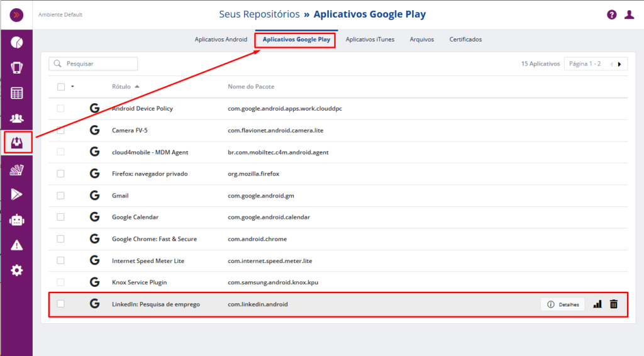Check the Google Calendar checkbox

(61, 217)
